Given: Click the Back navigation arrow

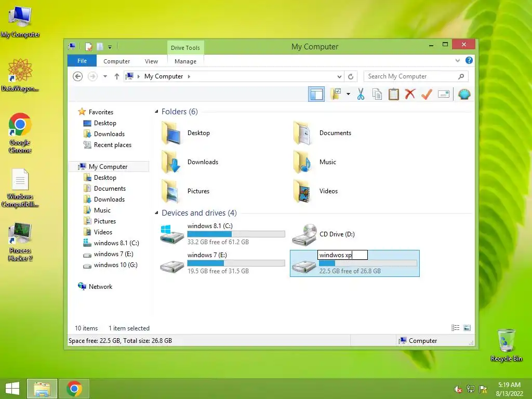Looking at the screenshot, I should click(78, 76).
